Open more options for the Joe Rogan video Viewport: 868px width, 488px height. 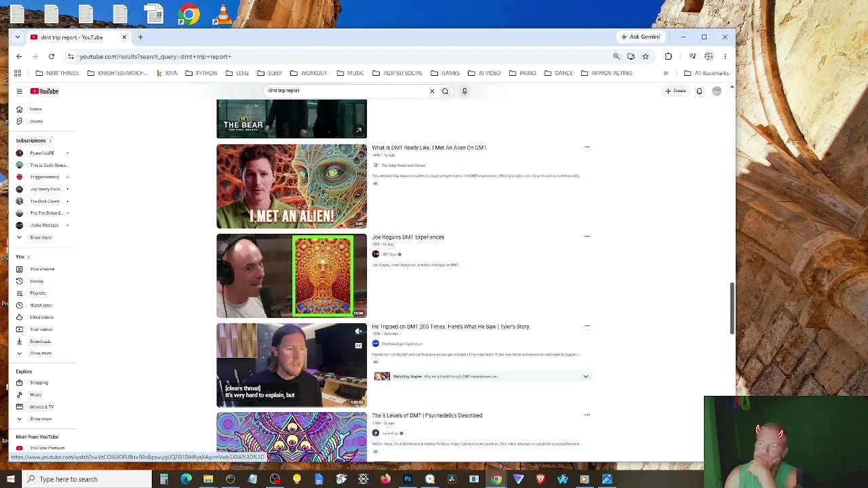click(587, 237)
